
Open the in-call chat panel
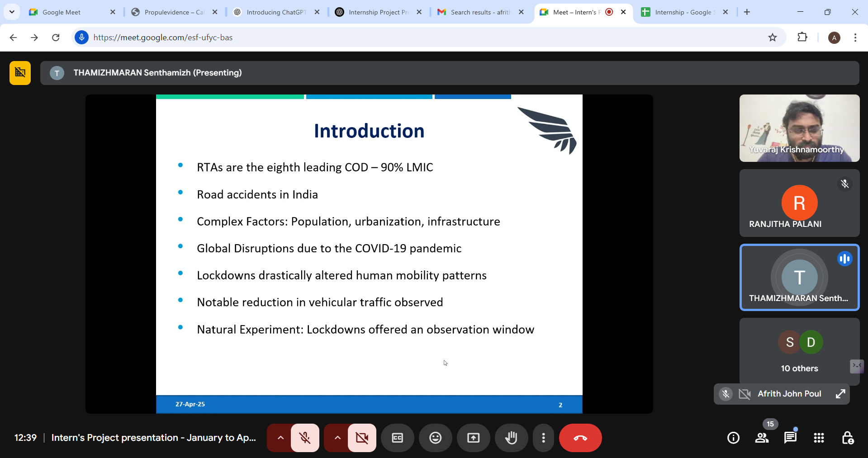(x=790, y=438)
